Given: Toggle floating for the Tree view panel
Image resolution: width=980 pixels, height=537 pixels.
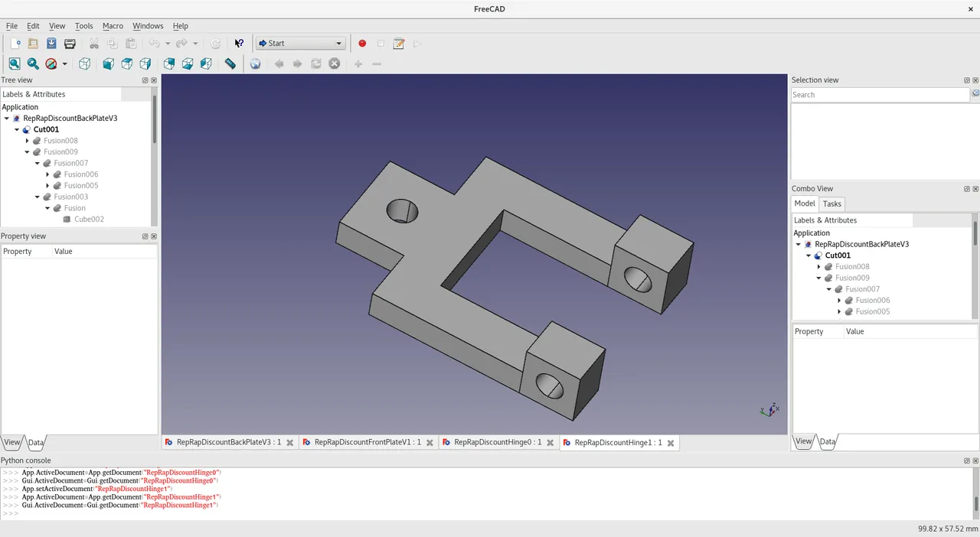Looking at the screenshot, I should [145, 80].
